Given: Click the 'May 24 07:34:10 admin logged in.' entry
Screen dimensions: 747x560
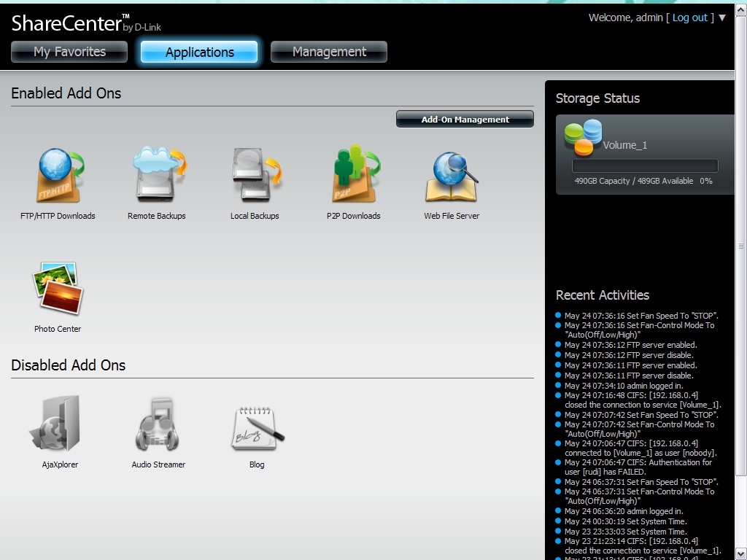Looking at the screenshot, I should tap(624, 386).
